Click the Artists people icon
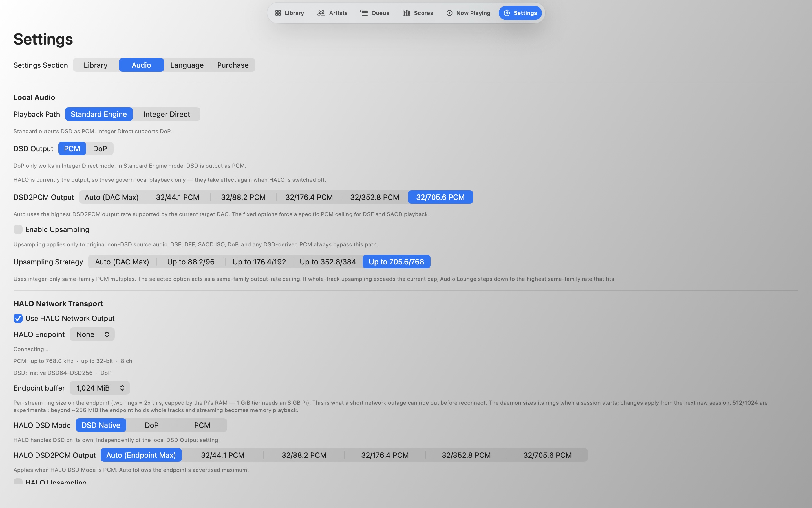 coord(321,13)
